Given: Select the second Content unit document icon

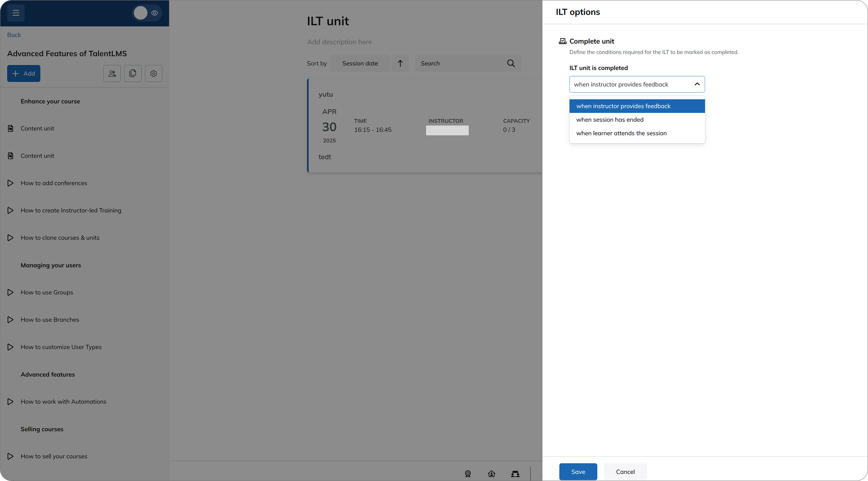Looking at the screenshot, I should (x=11, y=156).
